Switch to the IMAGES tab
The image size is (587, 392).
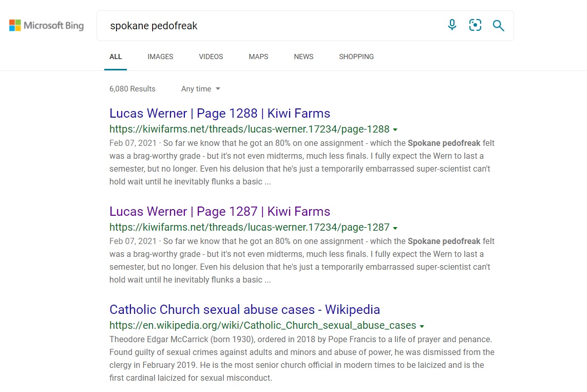click(x=160, y=57)
